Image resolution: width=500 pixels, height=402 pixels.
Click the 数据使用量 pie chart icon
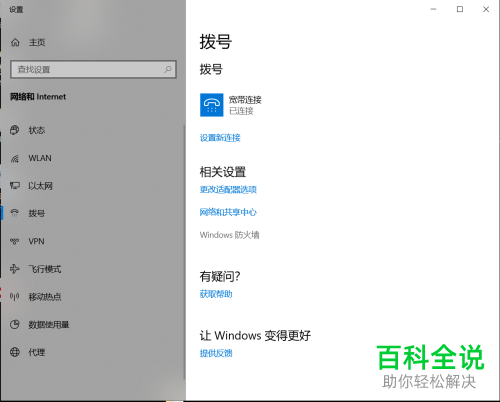tap(15, 324)
